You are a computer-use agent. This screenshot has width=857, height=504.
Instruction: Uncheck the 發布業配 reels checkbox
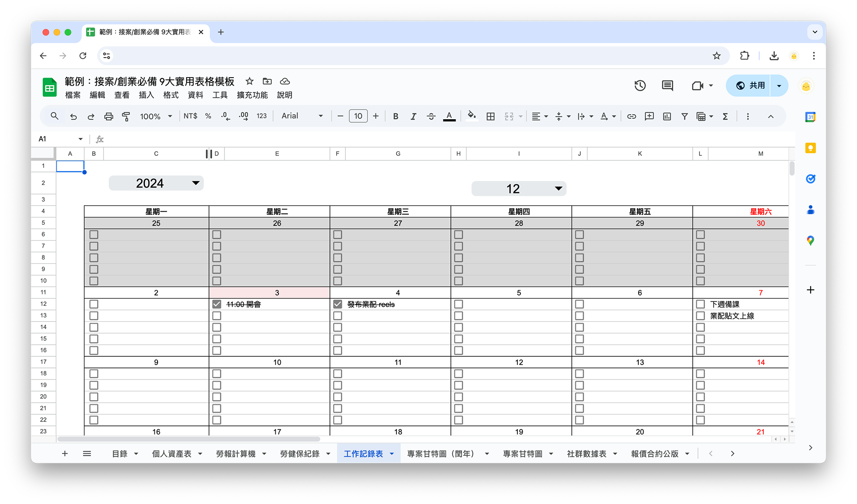338,304
